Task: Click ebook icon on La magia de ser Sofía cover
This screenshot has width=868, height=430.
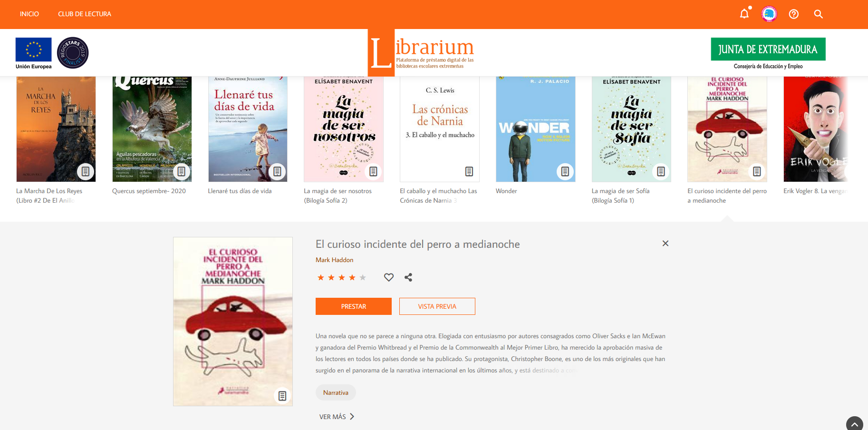Action: click(661, 171)
